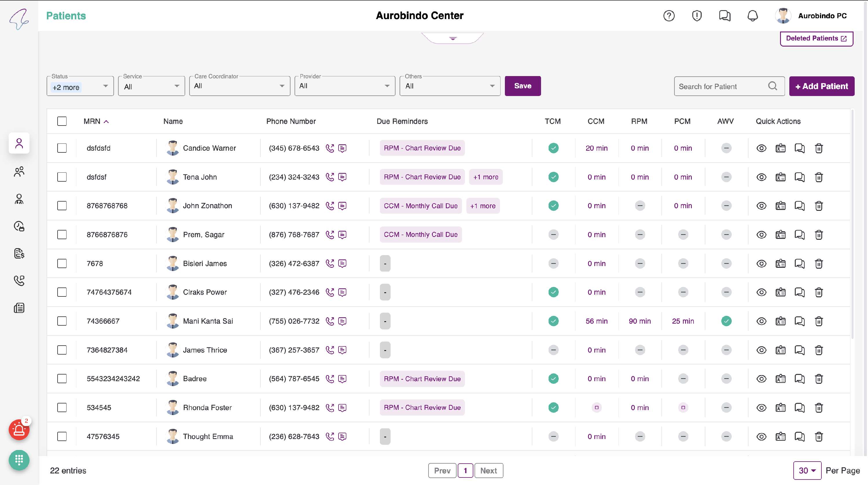Check the box for Badree's row
The image size is (868, 485).
coord(62,379)
